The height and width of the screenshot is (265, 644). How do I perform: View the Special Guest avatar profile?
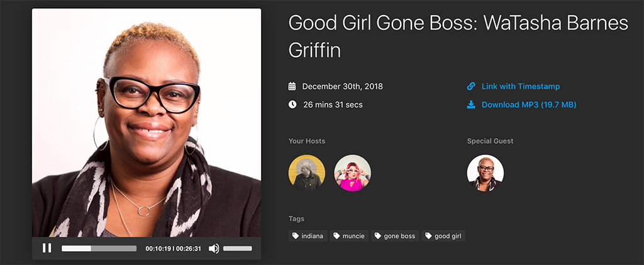click(x=486, y=173)
